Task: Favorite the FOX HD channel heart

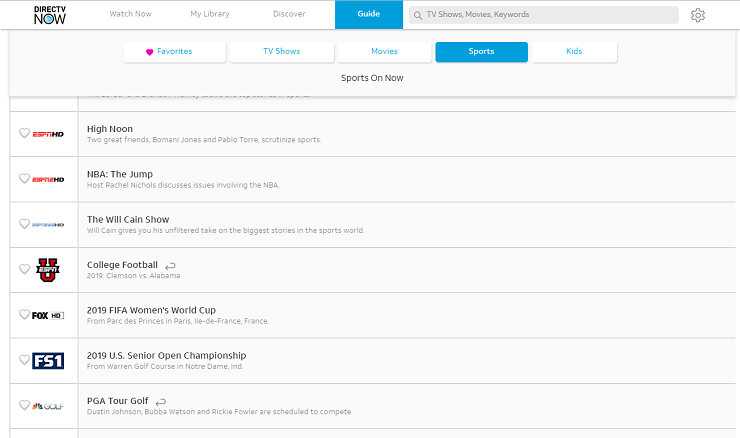Action: click(x=25, y=314)
